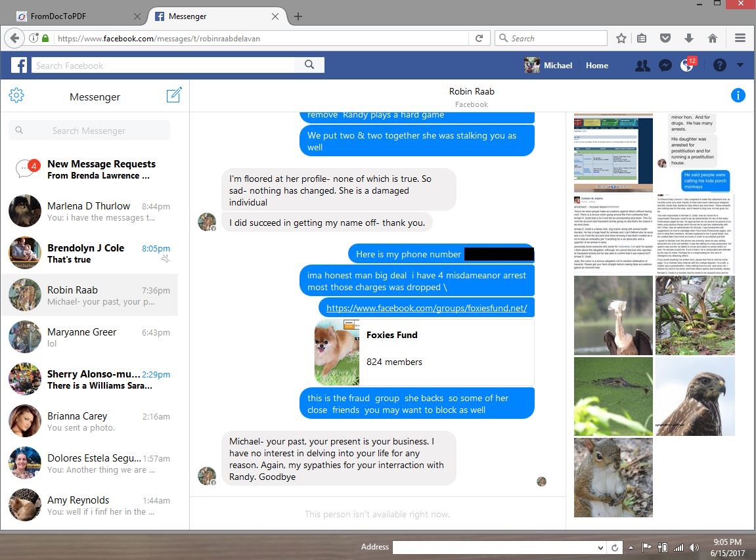Viewport: 756px width, 560px height.
Task: Open conversation info with blue i icon
Action: (738, 95)
